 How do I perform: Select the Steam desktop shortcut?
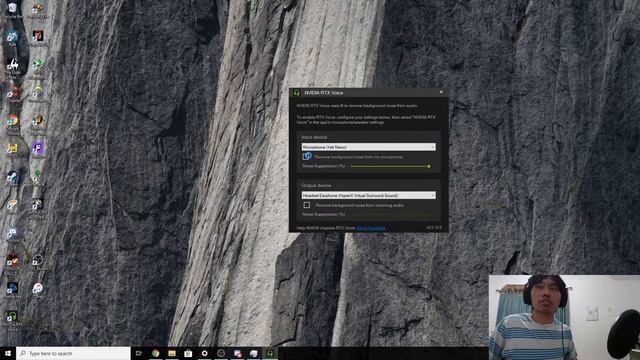coord(12,178)
